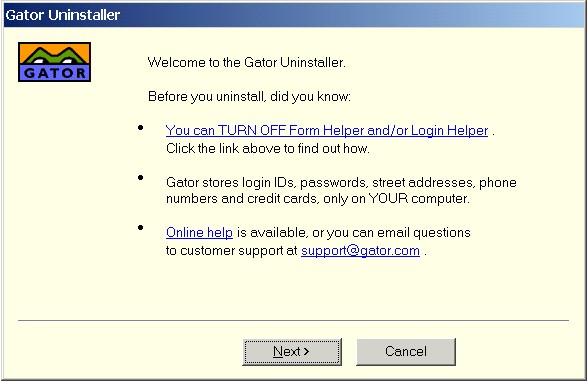Click the 'to customer support at' text
The height and width of the screenshot is (382, 588).
point(231,251)
